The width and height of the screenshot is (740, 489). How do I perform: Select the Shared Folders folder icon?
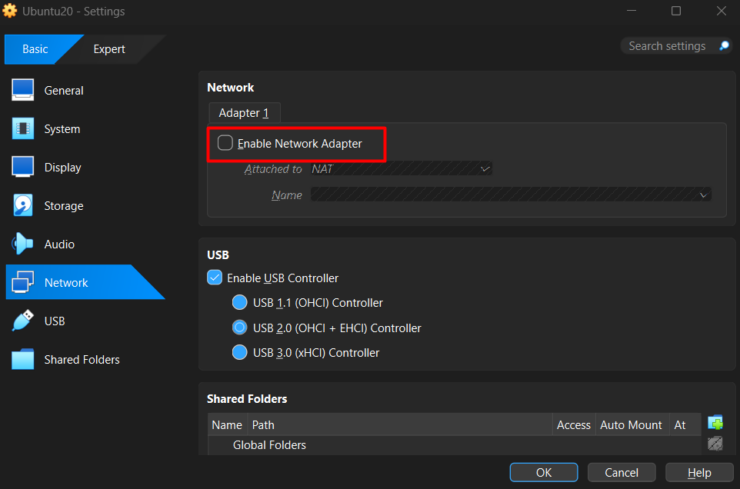point(23,359)
